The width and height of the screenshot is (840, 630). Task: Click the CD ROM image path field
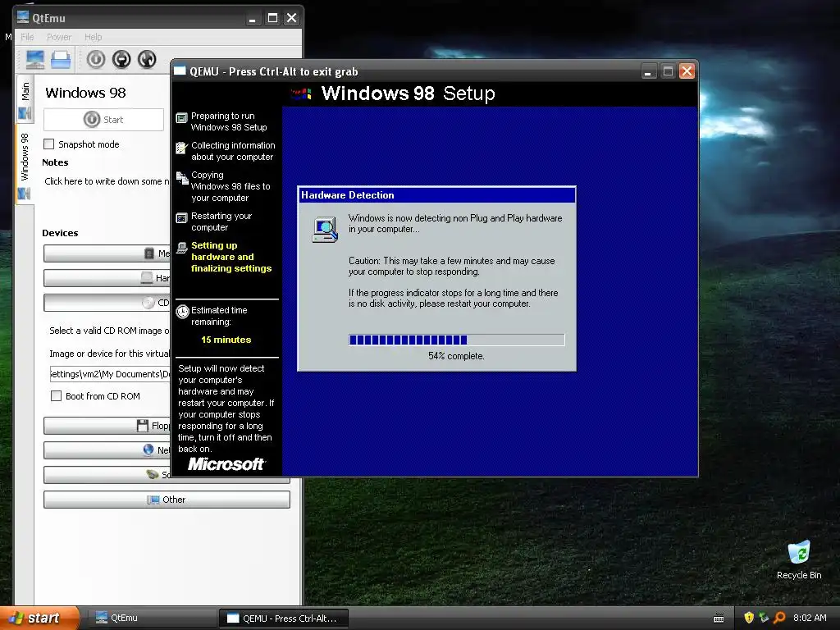point(110,374)
